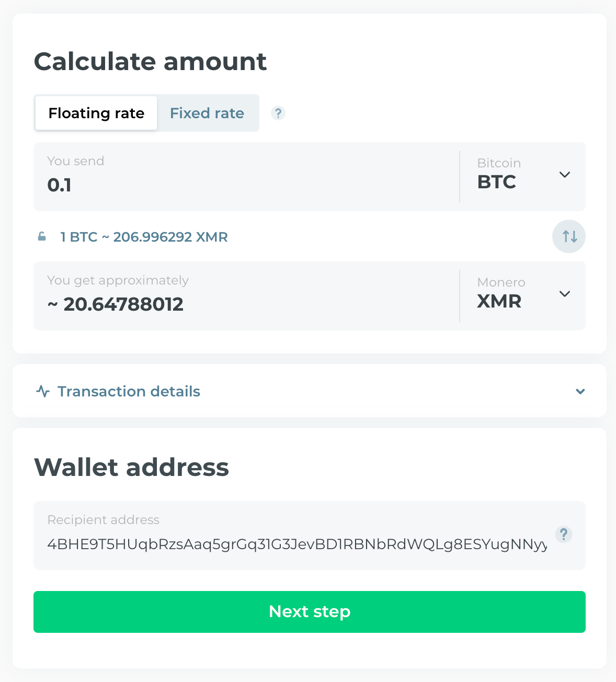Switch to Floating rate mode
This screenshot has width=616, height=682.
point(96,113)
